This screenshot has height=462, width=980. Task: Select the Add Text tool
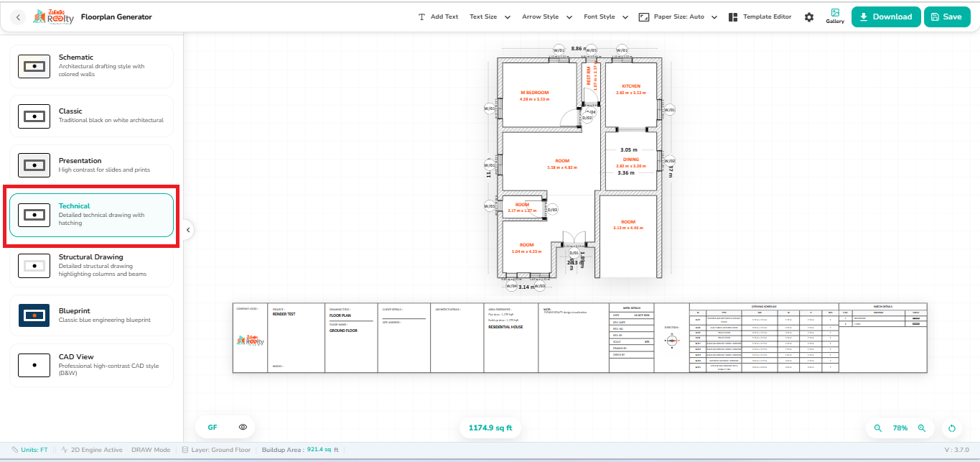coord(438,17)
